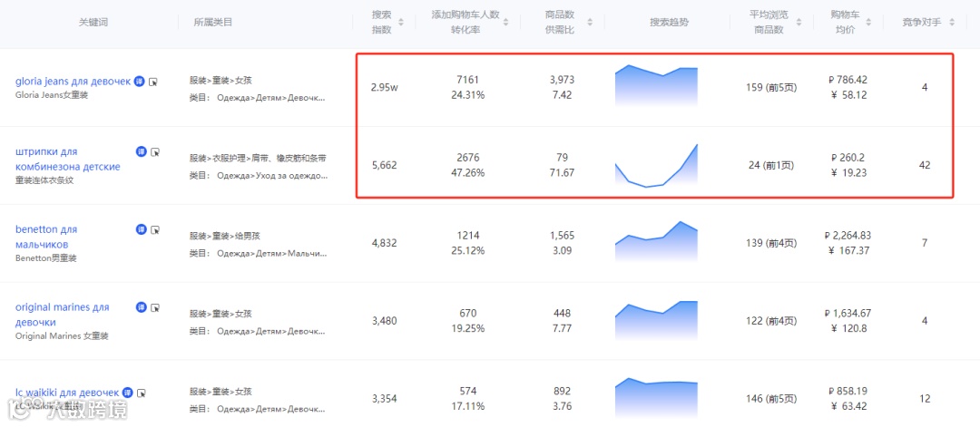Click copy icon beside lc waikiki keyword
Screen dimensions: 980x427
142,393
